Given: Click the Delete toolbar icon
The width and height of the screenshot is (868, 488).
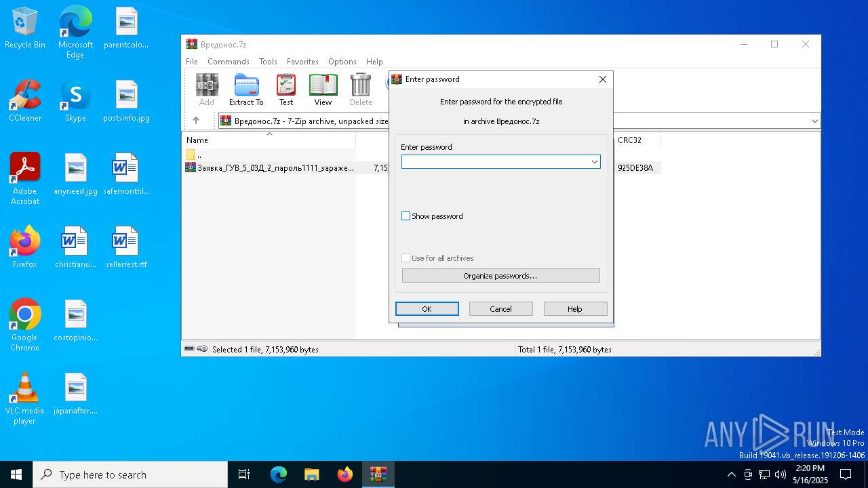Looking at the screenshot, I should click(361, 90).
